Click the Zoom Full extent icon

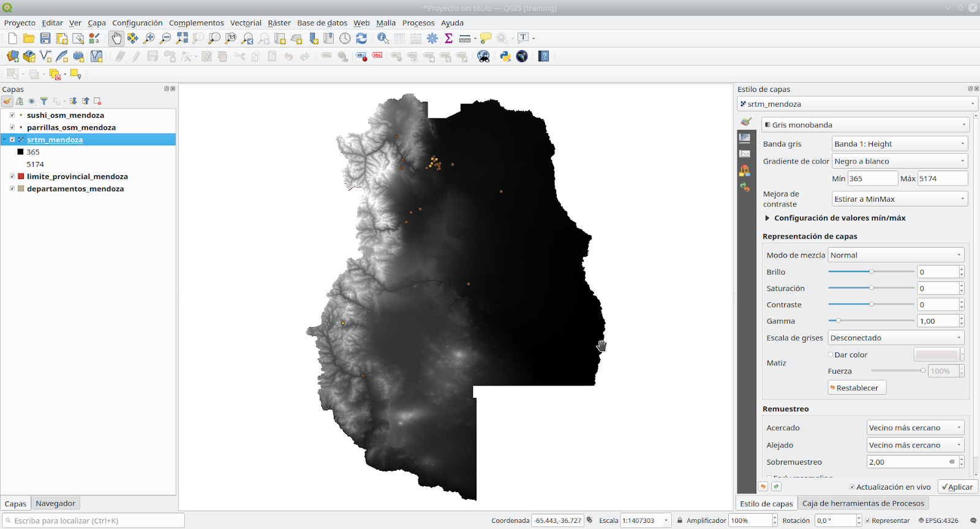tap(182, 38)
